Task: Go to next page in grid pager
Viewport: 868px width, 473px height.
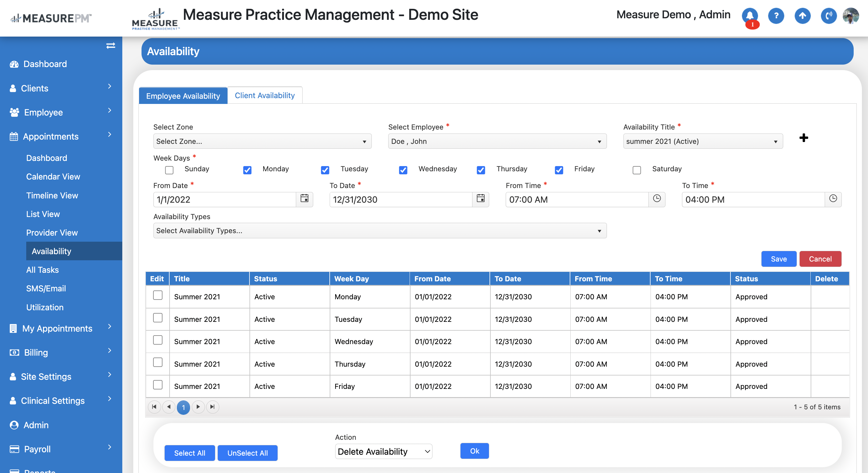Action: coord(198,407)
